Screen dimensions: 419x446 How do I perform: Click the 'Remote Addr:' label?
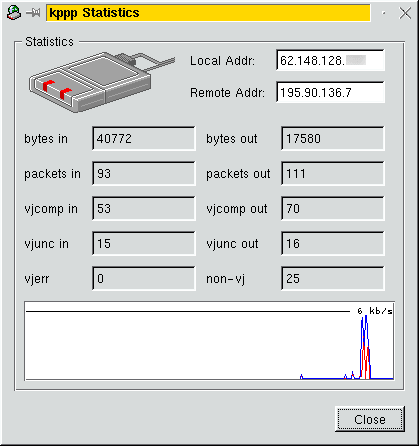pos(227,93)
